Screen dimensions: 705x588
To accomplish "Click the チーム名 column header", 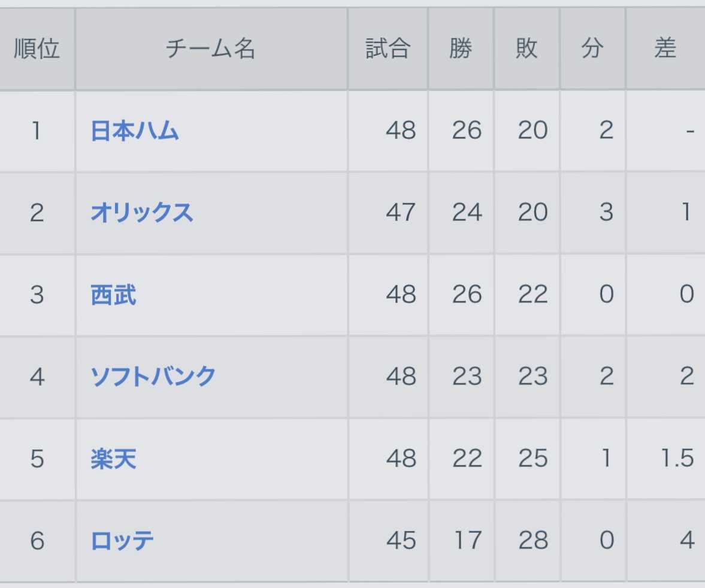I will click(x=211, y=49).
